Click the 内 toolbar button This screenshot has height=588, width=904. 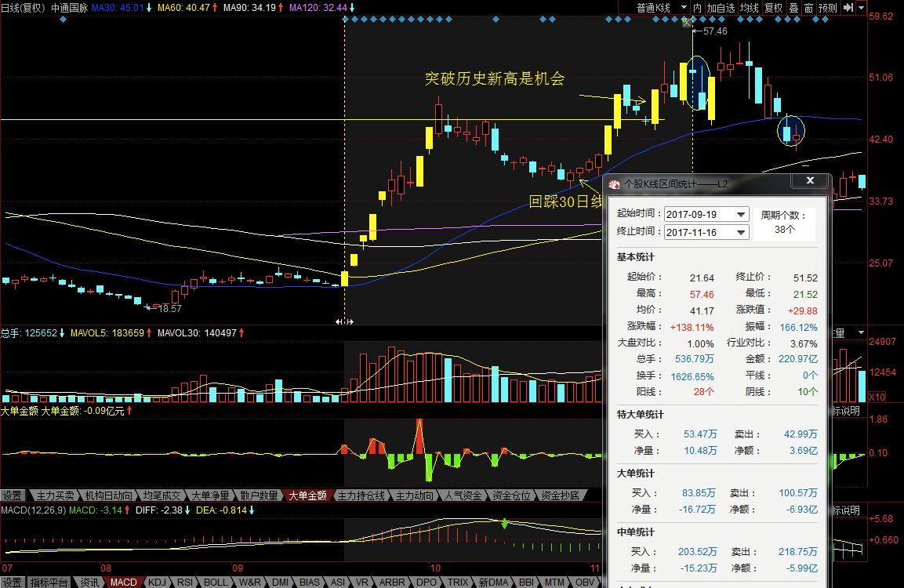(697, 8)
